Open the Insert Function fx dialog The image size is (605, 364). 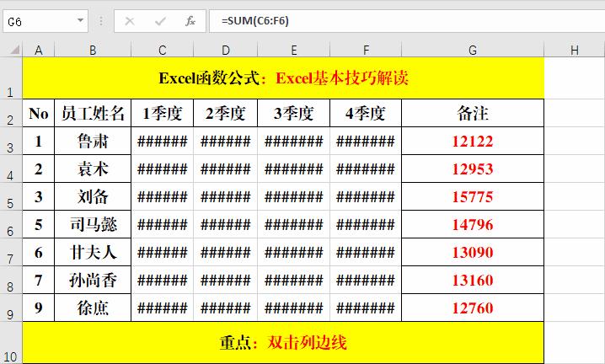[x=190, y=21]
